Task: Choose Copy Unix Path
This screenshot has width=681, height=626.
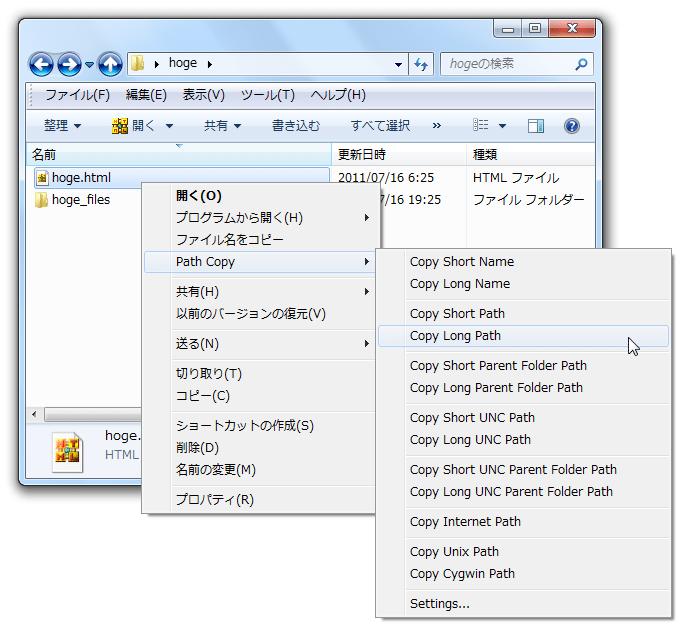Action: (523, 552)
